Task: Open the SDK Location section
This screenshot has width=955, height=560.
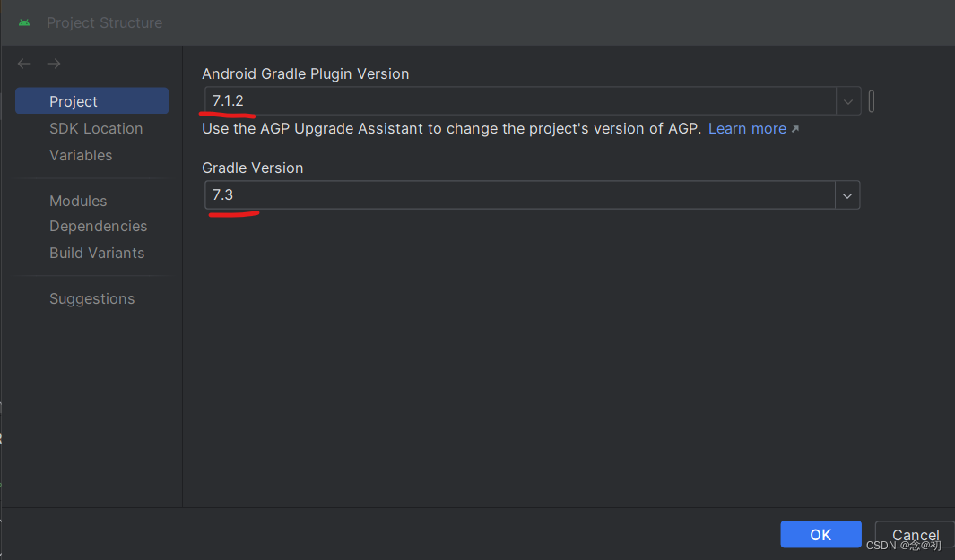Action: click(x=95, y=128)
